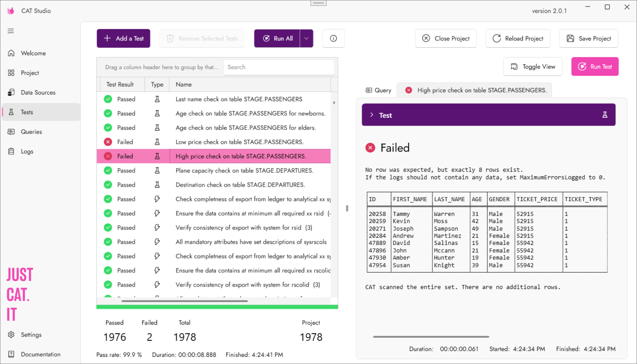Viewport: 637px width, 364px height.
Task: Open Data Sources from the sidebar
Action: click(38, 92)
